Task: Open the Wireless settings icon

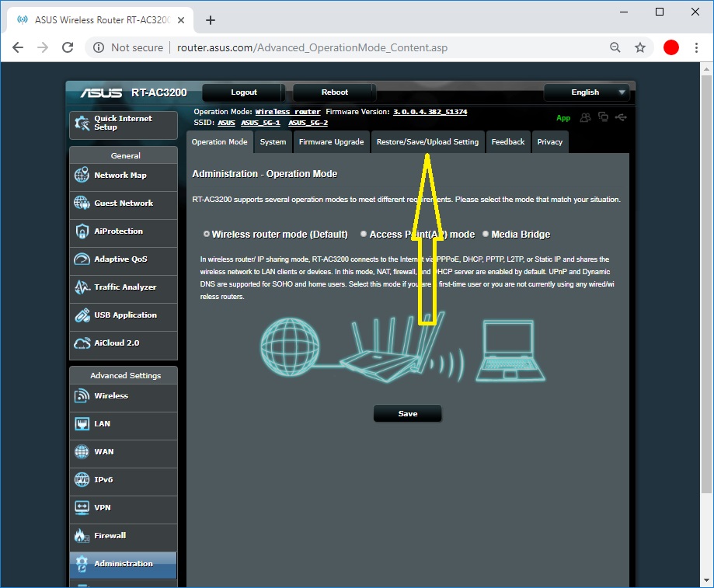Action: (82, 395)
